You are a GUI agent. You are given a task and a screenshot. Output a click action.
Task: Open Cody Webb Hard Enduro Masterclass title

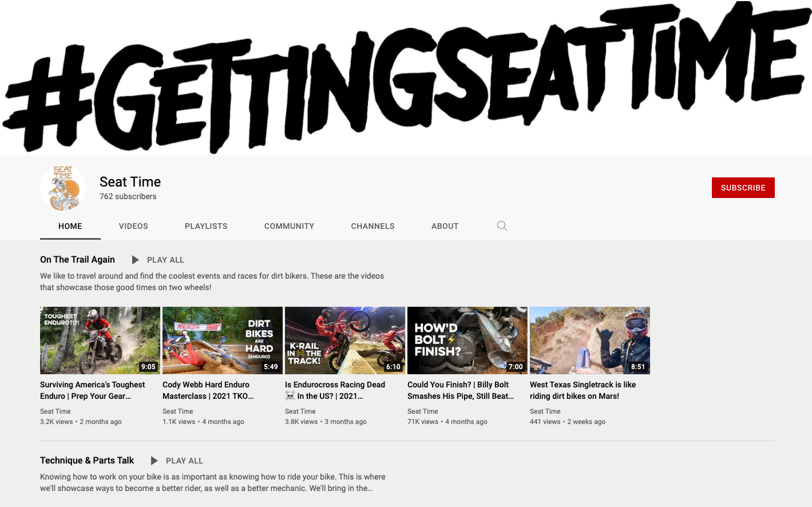208,390
